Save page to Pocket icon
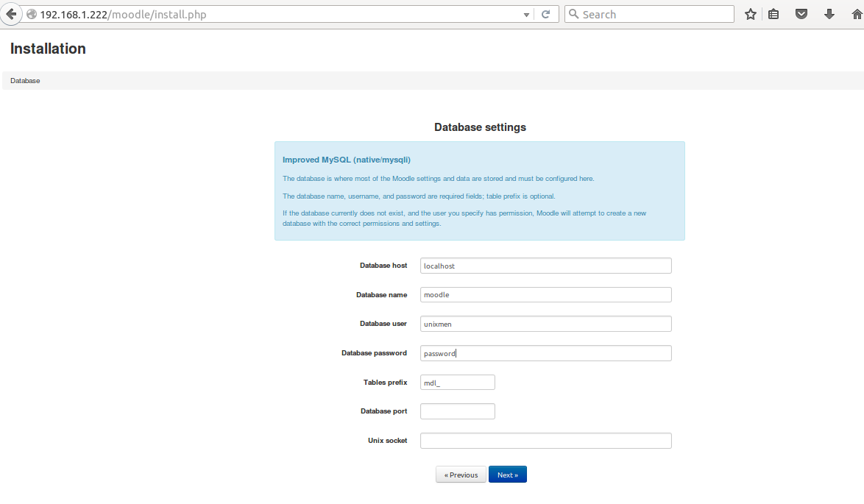Screen dimensions: 864x504 point(801,14)
